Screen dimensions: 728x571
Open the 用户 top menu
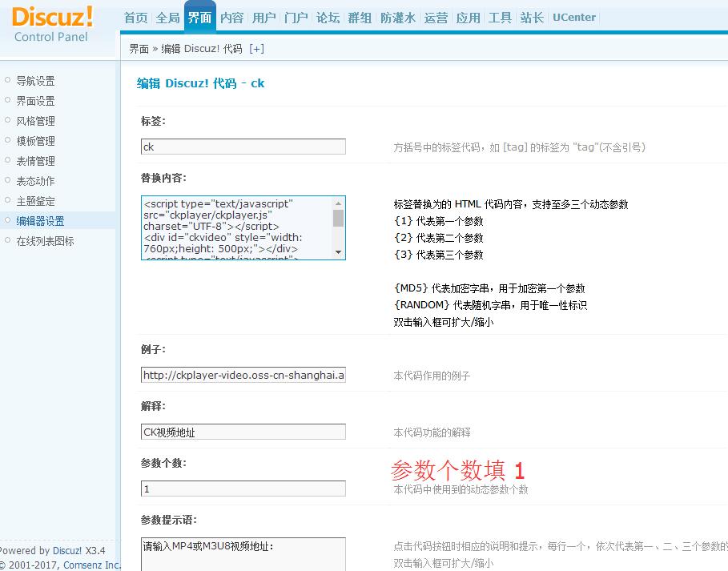pyautogui.click(x=263, y=18)
